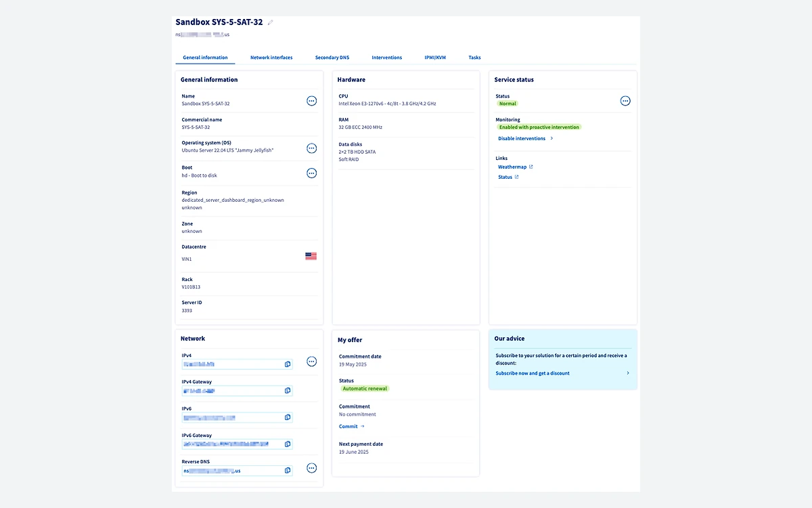
Task: Open the actions menu for Reverse DNS
Action: click(311, 468)
